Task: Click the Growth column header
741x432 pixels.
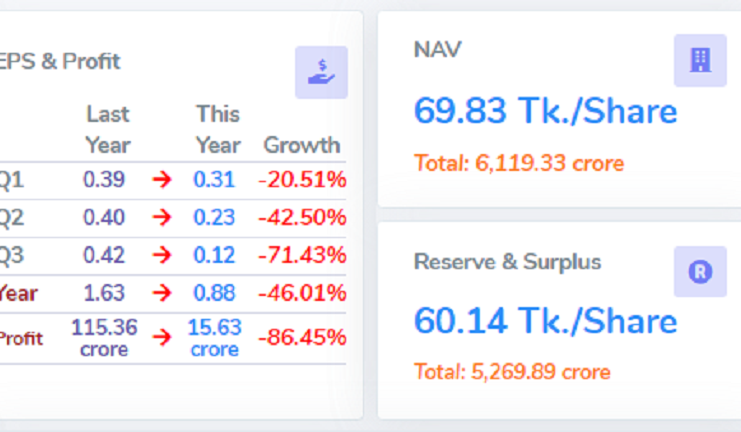Action: (x=301, y=145)
